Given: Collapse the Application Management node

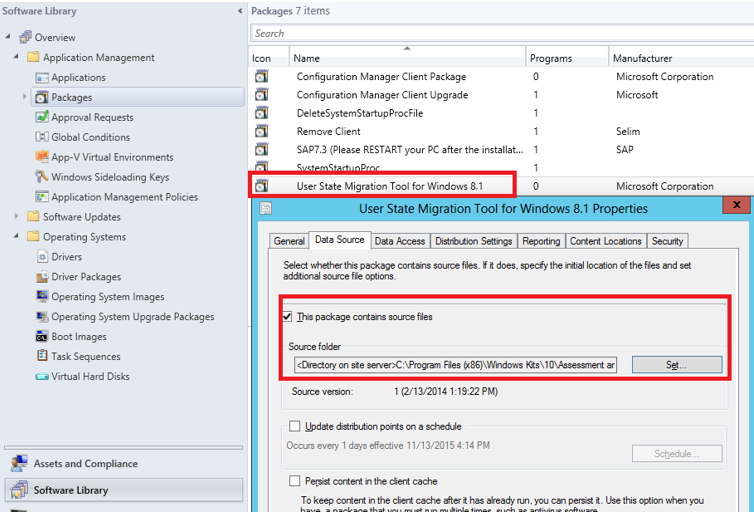Looking at the screenshot, I should pos(16,56).
